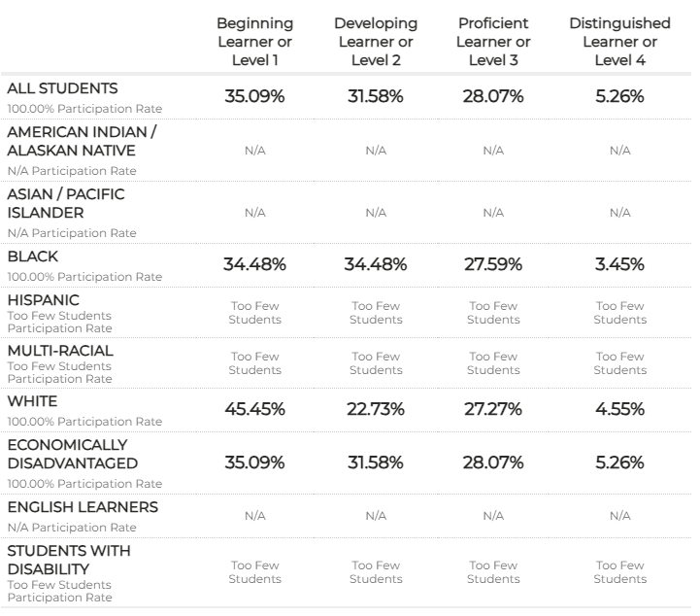700x616 pixels.
Task: Click the 22.73% value in the White row
Action: (376, 409)
